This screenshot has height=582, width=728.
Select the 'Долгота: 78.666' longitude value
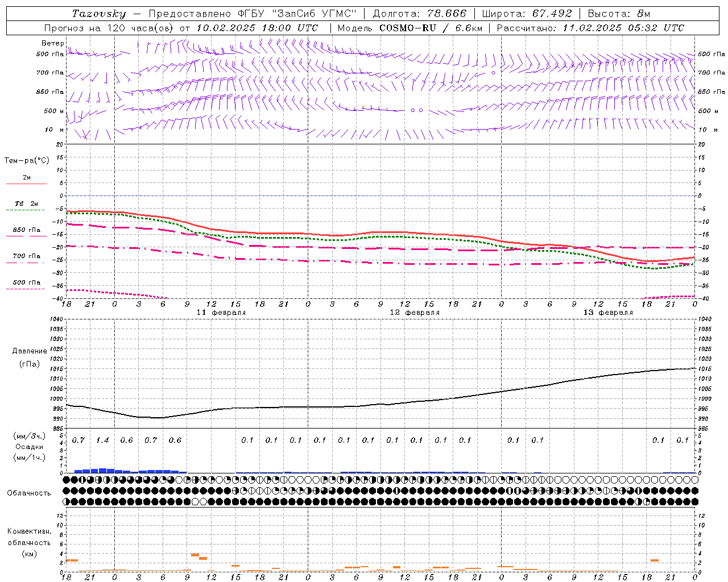420,14
